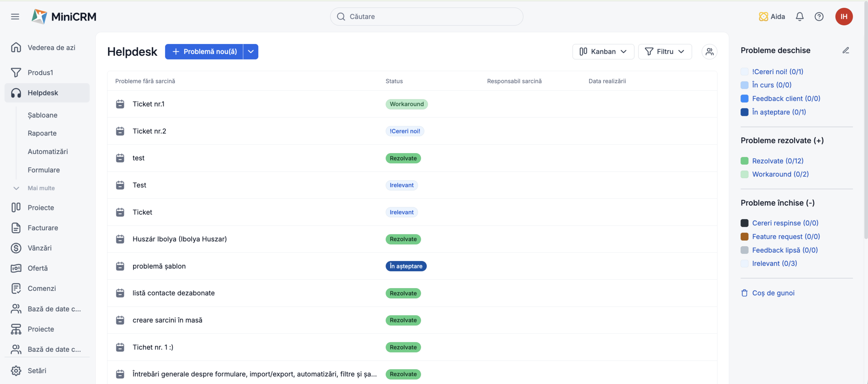Viewport: 868px width, 384px height.
Task: Click the calendar icon for Ticket nr.1
Action: click(x=120, y=104)
